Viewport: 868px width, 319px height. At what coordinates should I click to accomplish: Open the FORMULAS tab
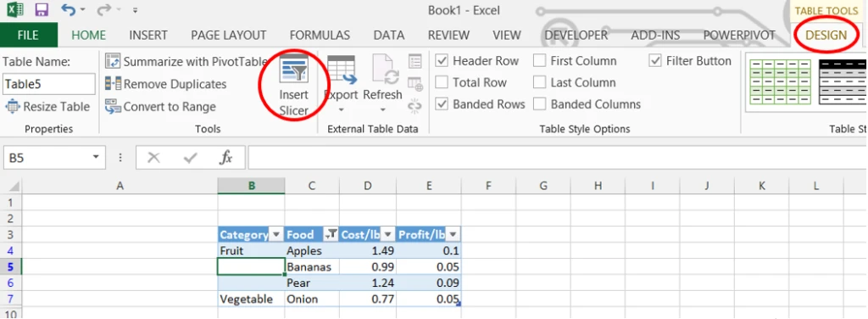(x=320, y=35)
